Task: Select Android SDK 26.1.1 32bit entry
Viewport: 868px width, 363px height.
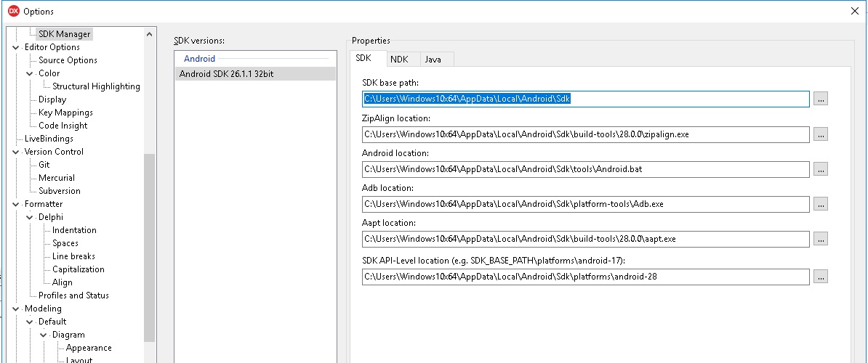Action: click(x=255, y=73)
